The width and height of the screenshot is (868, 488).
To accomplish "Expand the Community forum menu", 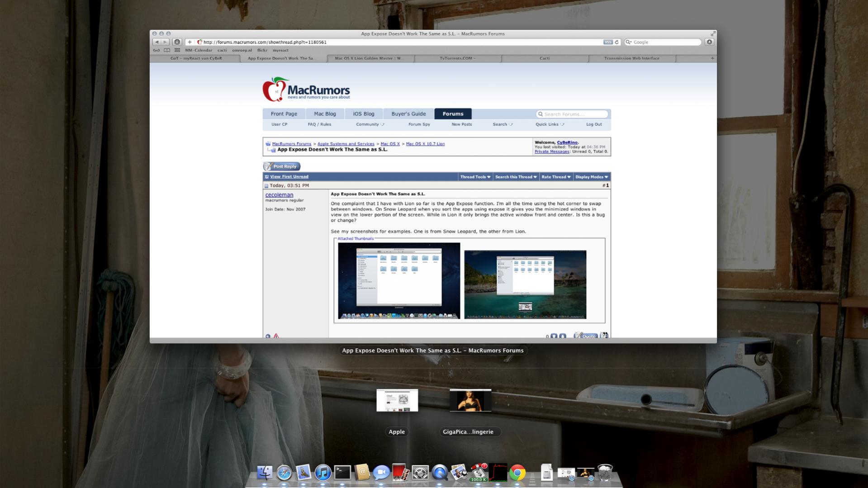I will 370,124.
